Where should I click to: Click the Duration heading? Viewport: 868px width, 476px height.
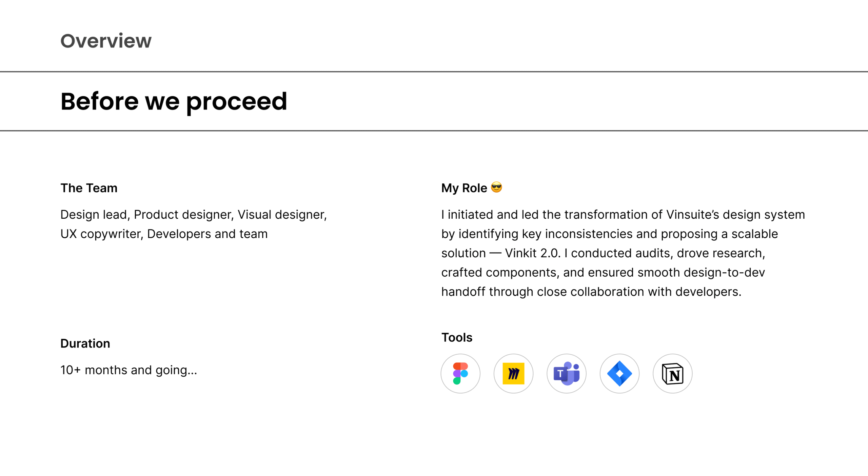85,343
